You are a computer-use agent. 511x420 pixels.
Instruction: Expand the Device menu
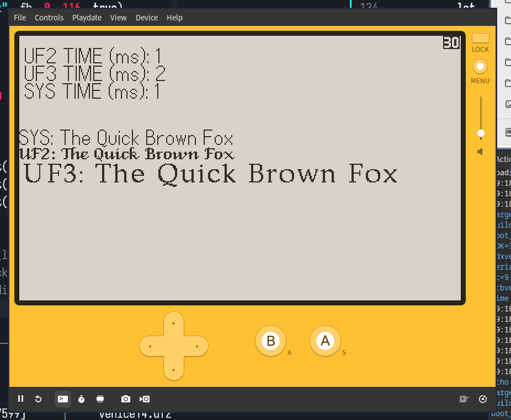pos(147,18)
